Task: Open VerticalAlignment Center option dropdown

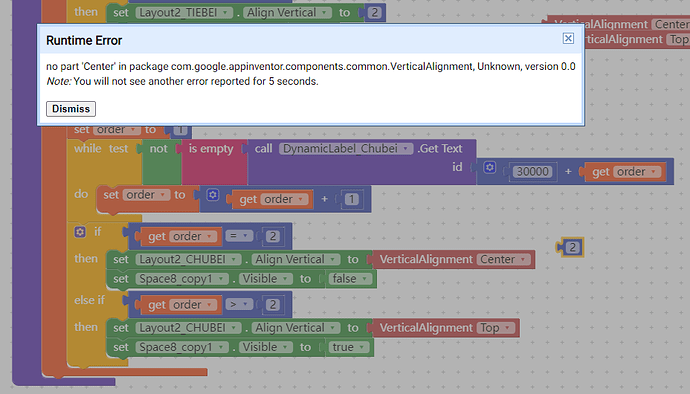Action: pos(503,259)
